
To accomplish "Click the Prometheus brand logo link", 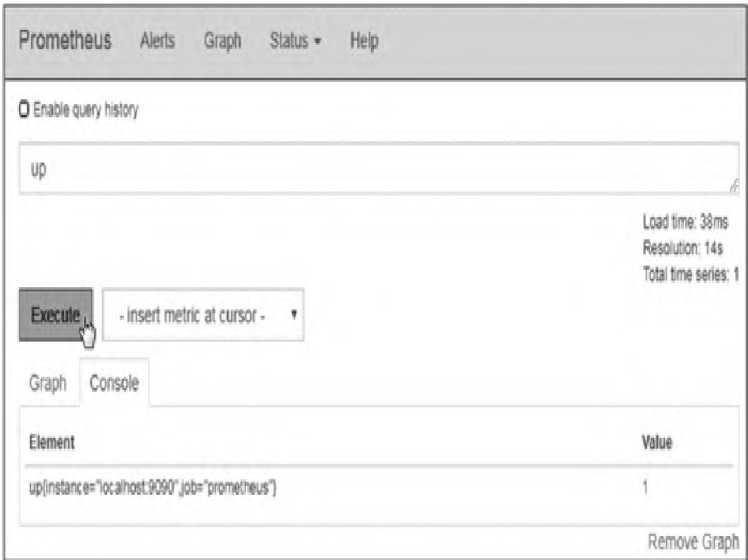I will click(x=65, y=42).
